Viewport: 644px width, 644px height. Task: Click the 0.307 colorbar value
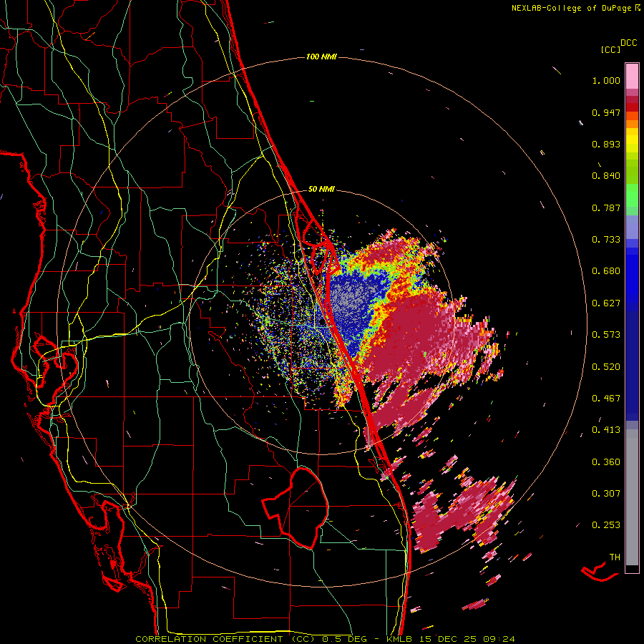click(606, 494)
